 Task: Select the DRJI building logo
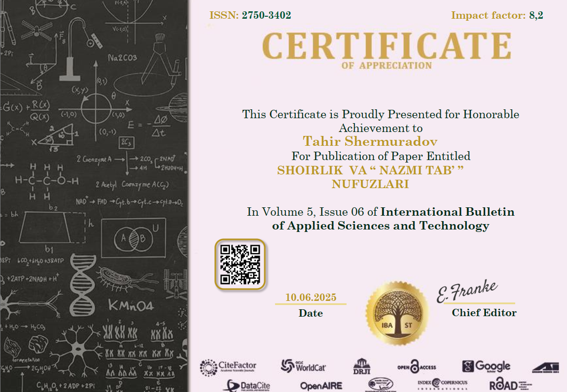coord(361,366)
